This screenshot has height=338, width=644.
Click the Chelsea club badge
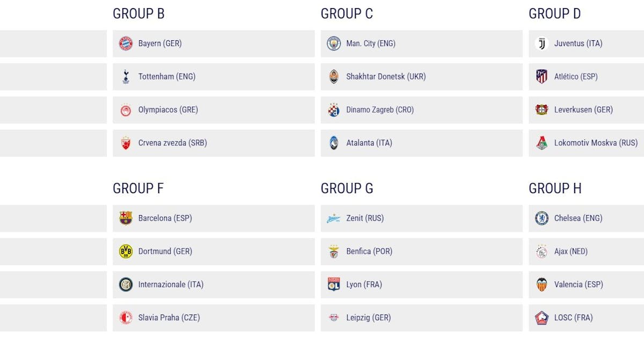tap(541, 218)
